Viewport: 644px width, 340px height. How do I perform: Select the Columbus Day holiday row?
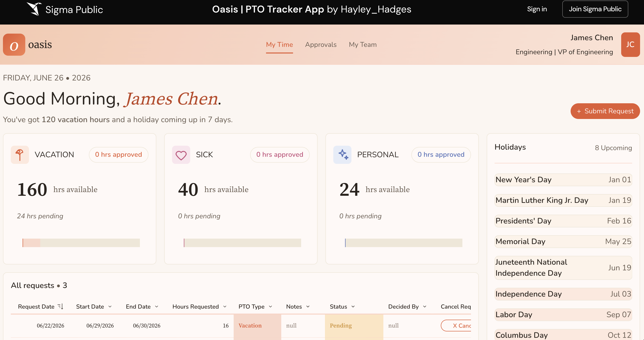click(x=563, y=335)
